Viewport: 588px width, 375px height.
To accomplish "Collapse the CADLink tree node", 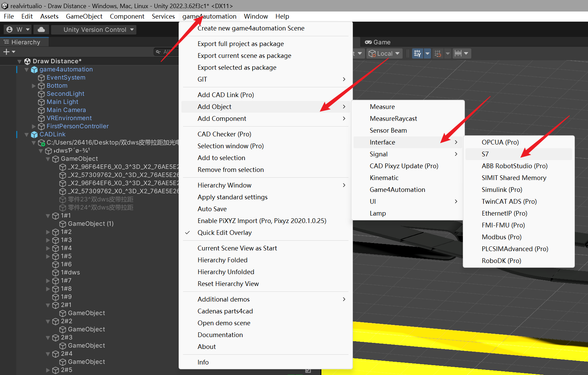I will (x=27, y=134).
